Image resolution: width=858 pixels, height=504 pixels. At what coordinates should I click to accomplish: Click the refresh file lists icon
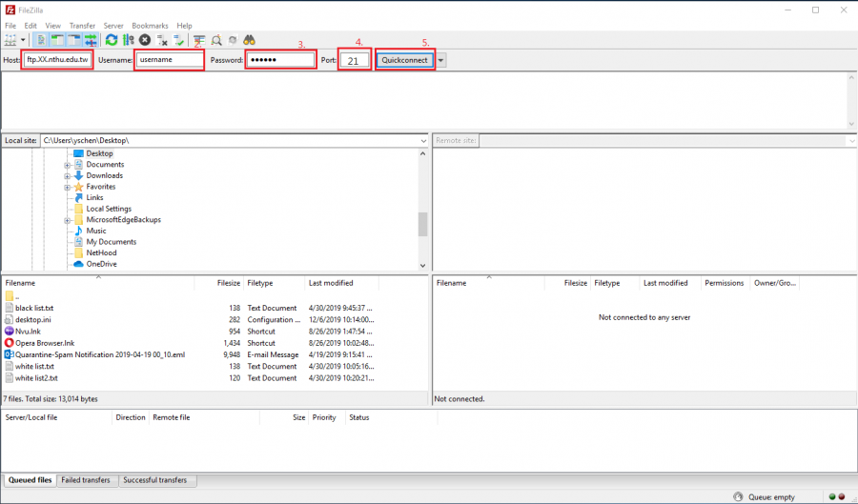(112, 40)
